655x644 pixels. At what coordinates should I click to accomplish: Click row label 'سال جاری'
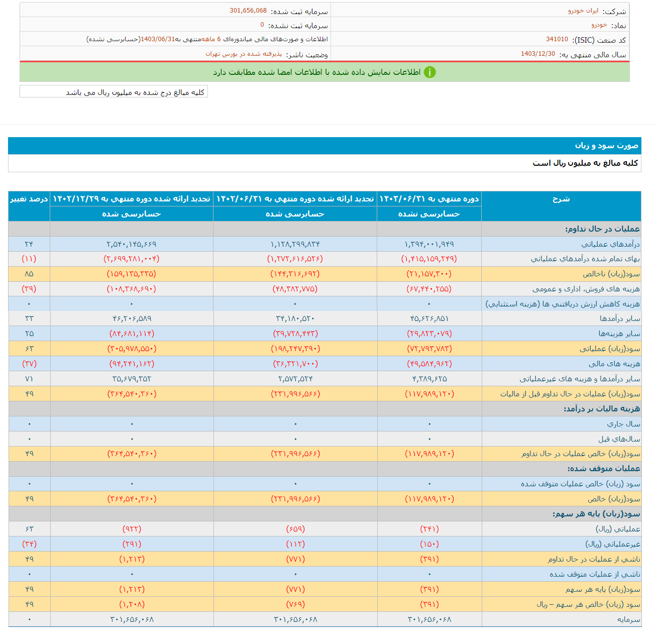622,424
